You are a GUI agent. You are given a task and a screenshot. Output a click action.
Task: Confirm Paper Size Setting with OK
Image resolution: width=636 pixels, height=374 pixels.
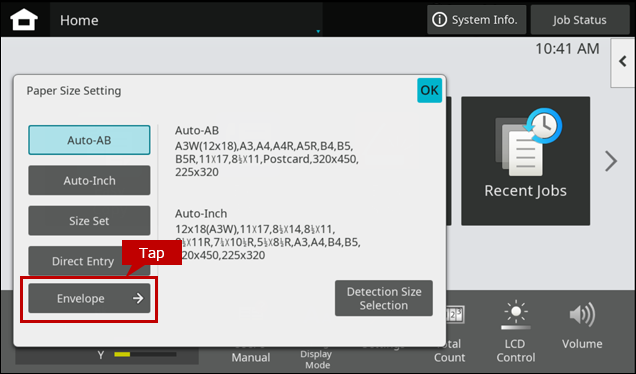point(429,90)
